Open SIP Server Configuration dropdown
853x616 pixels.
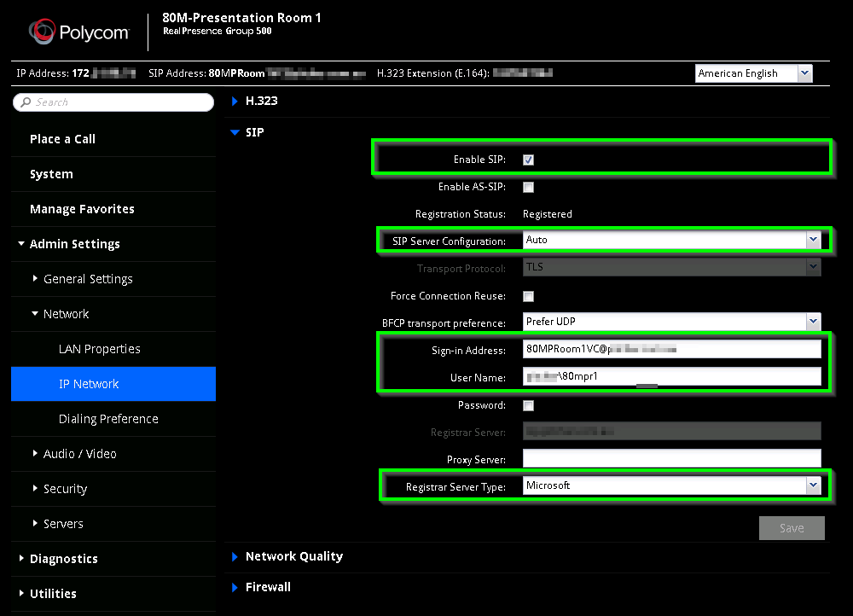click(x=672, y=240)
